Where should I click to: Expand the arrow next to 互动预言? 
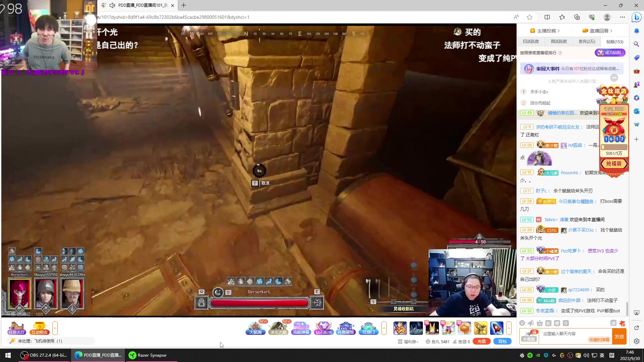(55, 328)
